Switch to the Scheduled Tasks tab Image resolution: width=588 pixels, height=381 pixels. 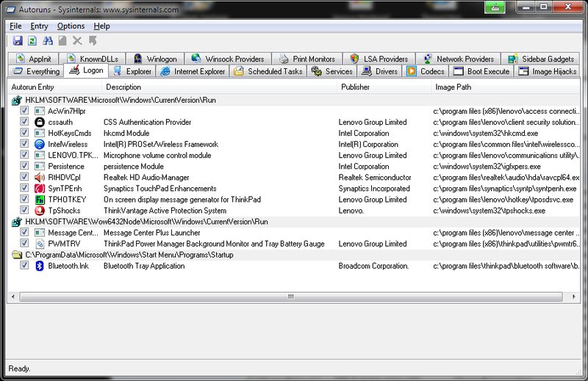(268, 71)
